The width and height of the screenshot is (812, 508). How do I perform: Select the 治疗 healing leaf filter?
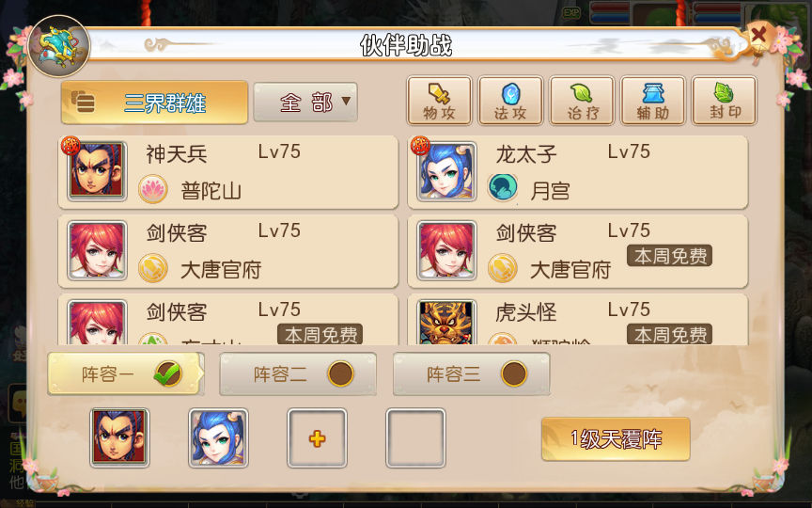tap(582, 101)
